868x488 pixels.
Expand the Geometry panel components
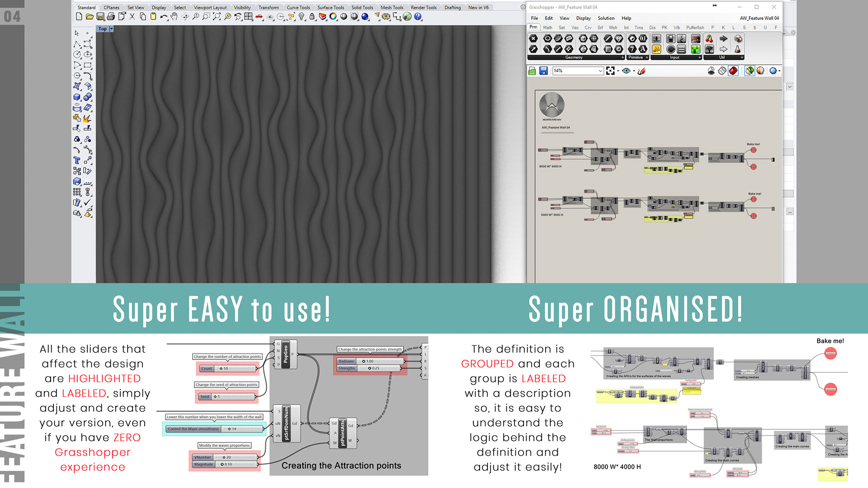622,57
